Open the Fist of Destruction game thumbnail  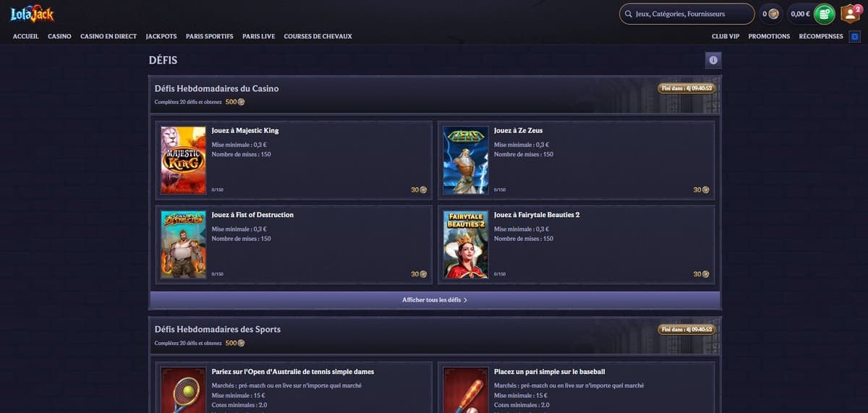pyautogui.click(x=183, y=245)
